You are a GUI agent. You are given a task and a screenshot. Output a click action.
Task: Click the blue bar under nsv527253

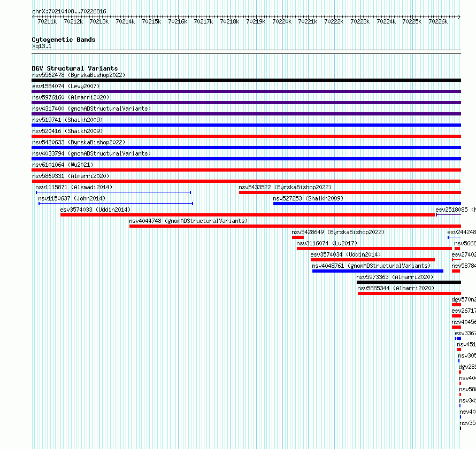[x=367, y=204]
